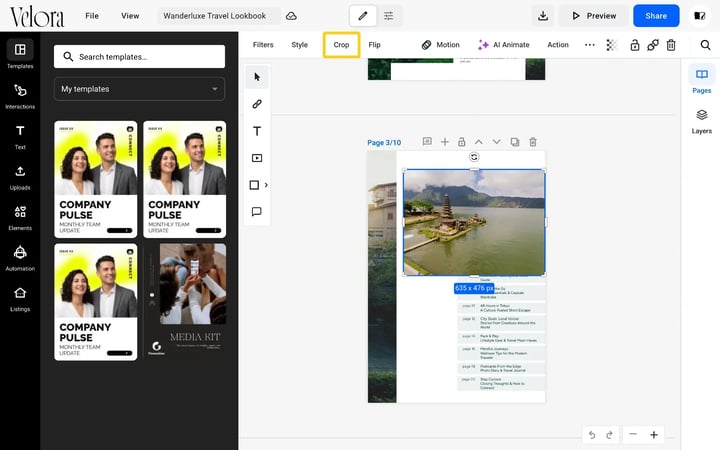Delete page 3 with the trash icon
Image resolution: width=720 pixels, height=450 pixels.
(x=533, y=142)
